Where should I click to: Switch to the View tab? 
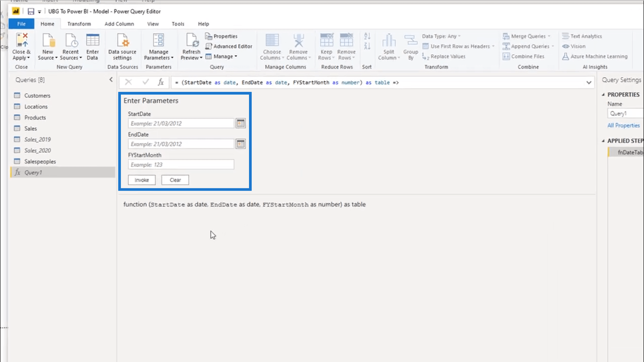pos(153,24)
